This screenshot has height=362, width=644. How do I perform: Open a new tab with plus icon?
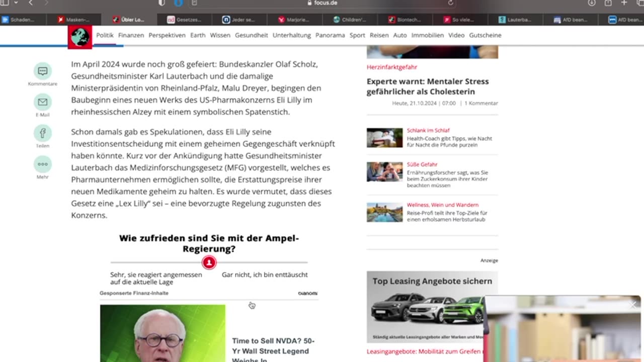pyautogui.click(x=624, y=3)
